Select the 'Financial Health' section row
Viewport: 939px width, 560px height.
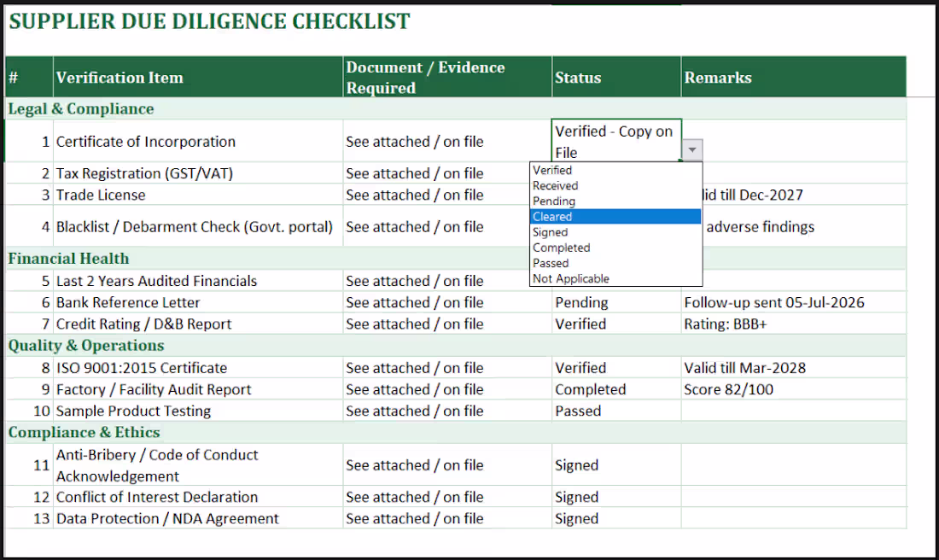456,258
